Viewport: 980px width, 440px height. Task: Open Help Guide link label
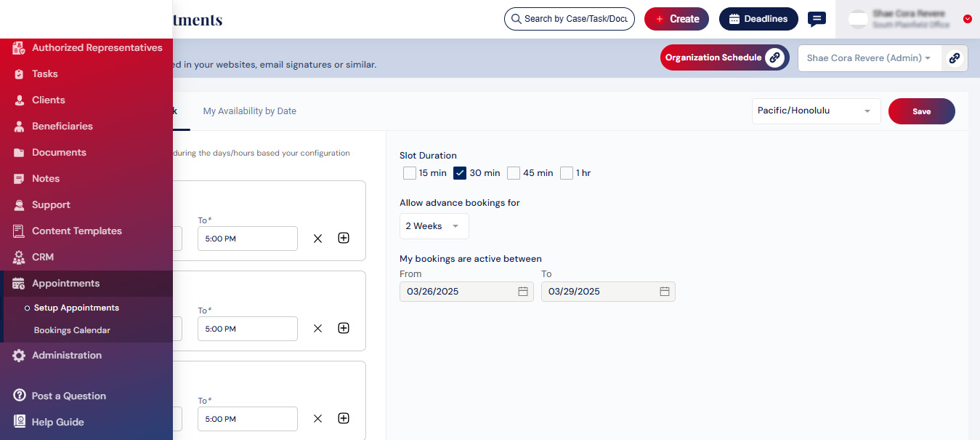pos(58,422)
